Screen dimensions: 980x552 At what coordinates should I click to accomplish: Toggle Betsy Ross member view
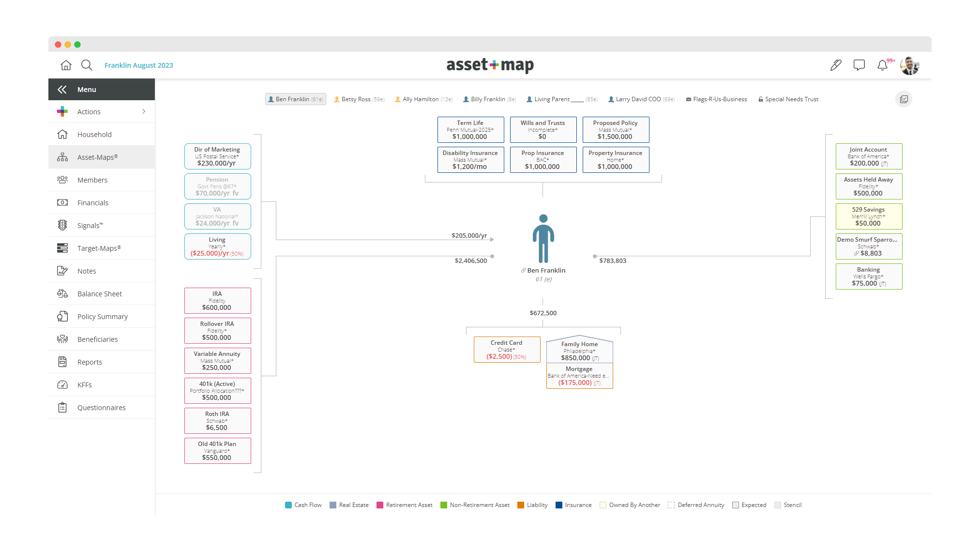coord(359,99)
